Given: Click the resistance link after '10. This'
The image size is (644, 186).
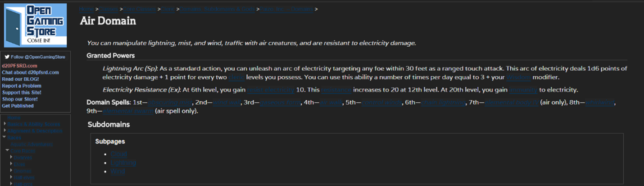Looking at the screenshot, I should point(336,89).
